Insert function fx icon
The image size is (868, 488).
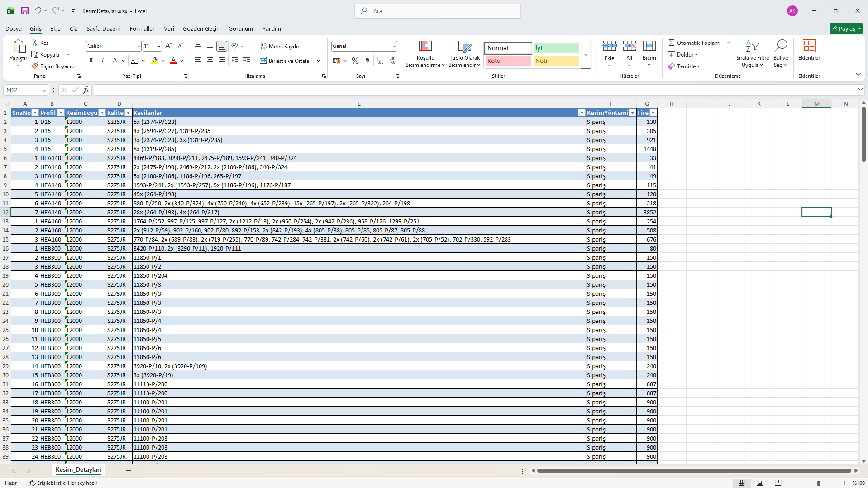point(86,90)
